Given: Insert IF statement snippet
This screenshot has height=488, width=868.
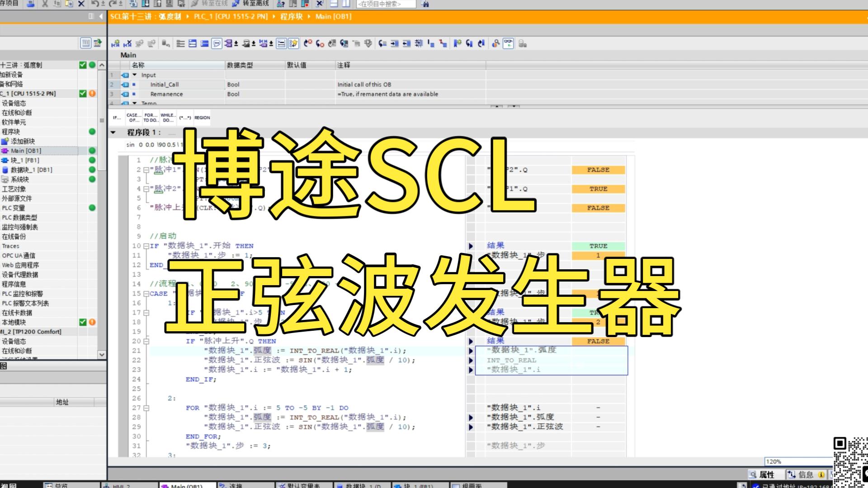Looking at the screenshot, I should pyautogui.click(x=117, y=117).
